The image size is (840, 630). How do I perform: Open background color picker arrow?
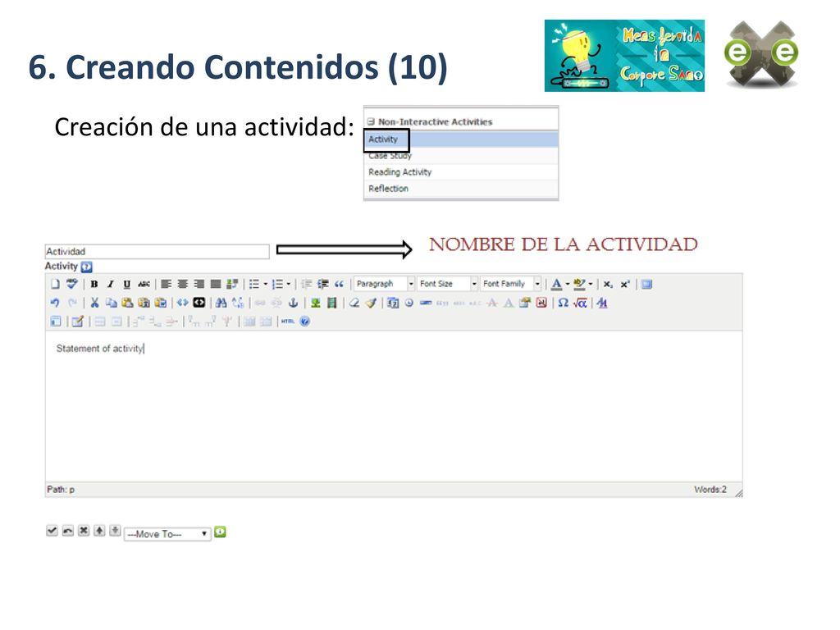click(591, 285)
